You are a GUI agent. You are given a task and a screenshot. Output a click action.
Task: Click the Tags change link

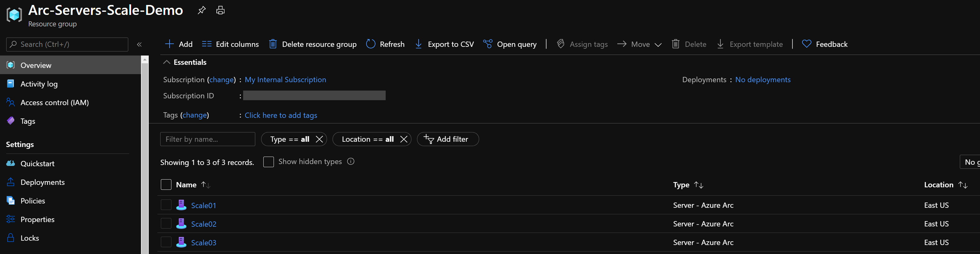194,115
